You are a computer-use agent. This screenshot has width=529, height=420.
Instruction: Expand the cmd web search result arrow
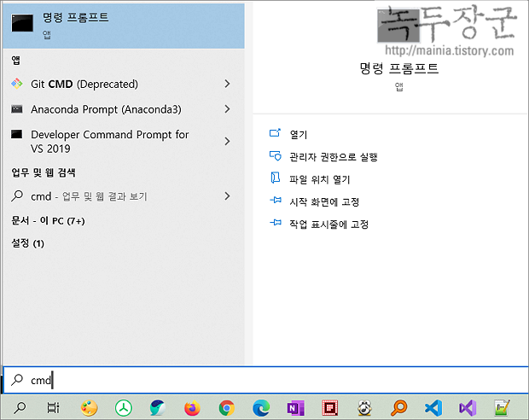click(228, 196)
